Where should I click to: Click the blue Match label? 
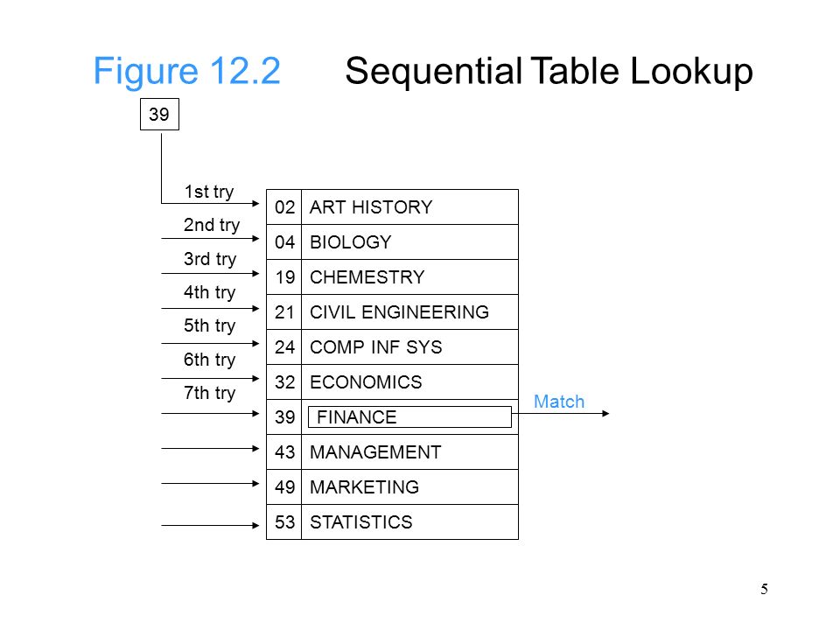coord(559,402)
